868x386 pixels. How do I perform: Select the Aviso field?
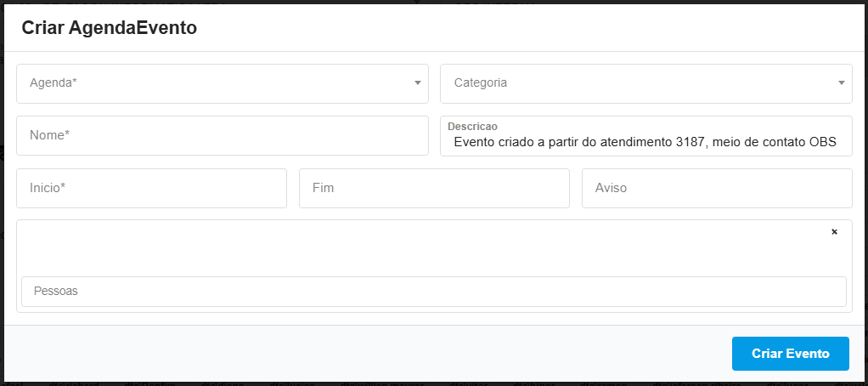coord(717,188)
